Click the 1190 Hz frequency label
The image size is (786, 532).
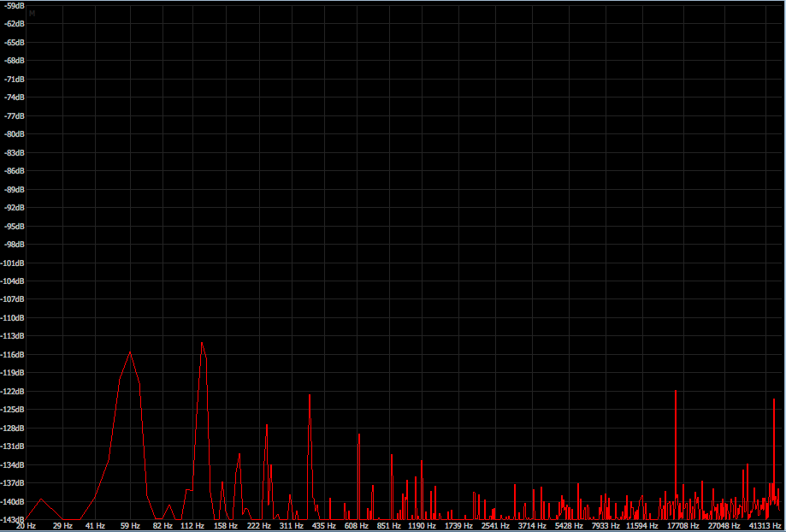422,526
